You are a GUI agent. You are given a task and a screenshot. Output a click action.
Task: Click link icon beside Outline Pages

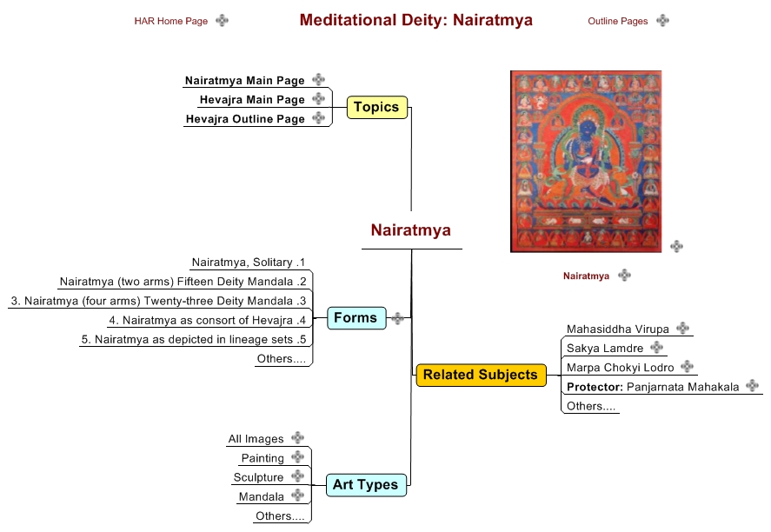pyautogui.click(x=663, y=21)
